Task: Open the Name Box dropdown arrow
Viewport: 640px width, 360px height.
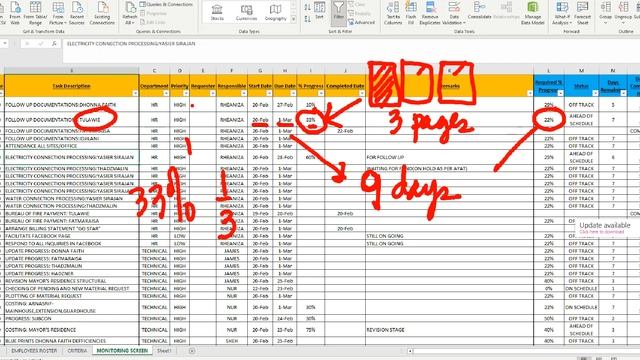Action: click(4, 44)
